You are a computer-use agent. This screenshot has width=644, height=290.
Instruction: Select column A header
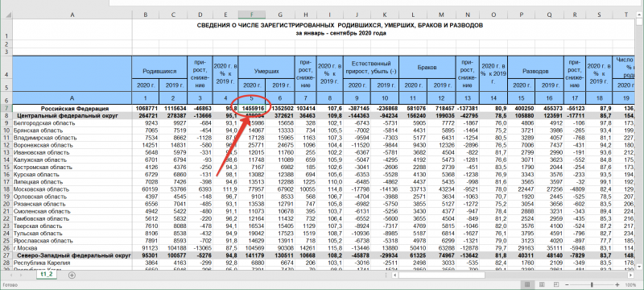[x=72, y=14]
